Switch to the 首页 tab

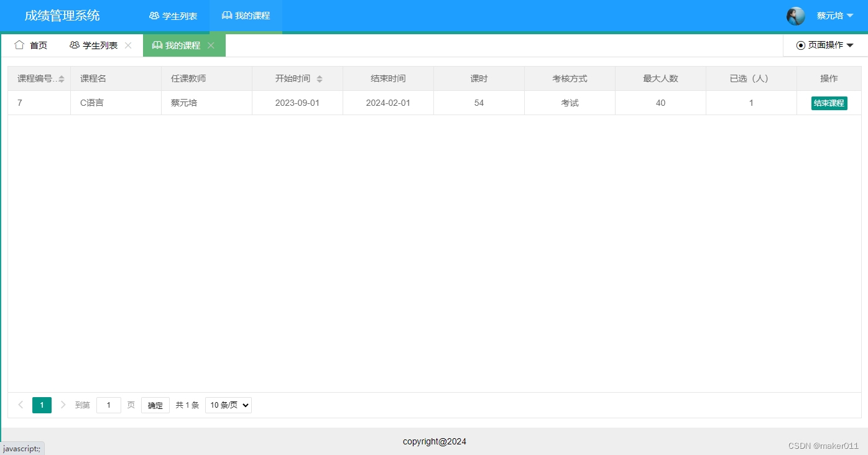[38, 45]
